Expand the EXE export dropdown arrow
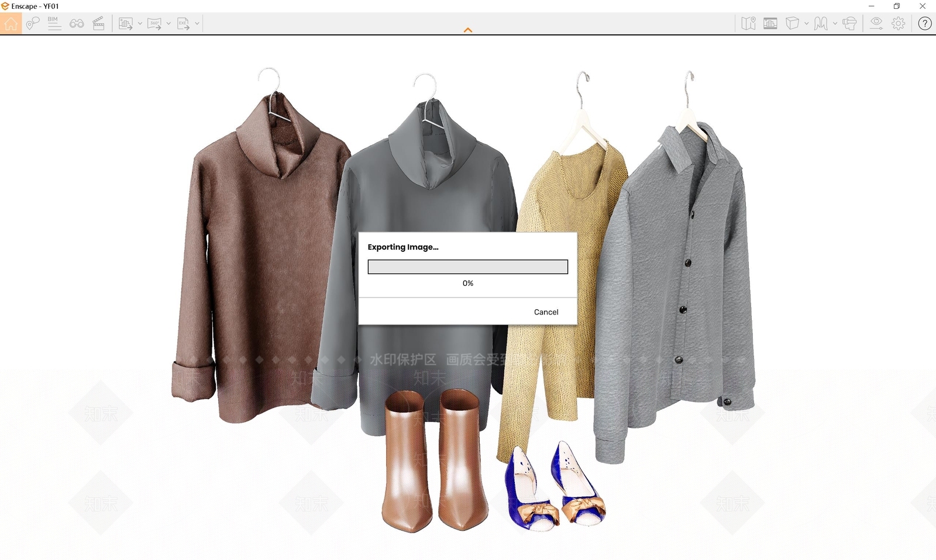The height and width of the screenshot is (560, 936). click(197, 23)
